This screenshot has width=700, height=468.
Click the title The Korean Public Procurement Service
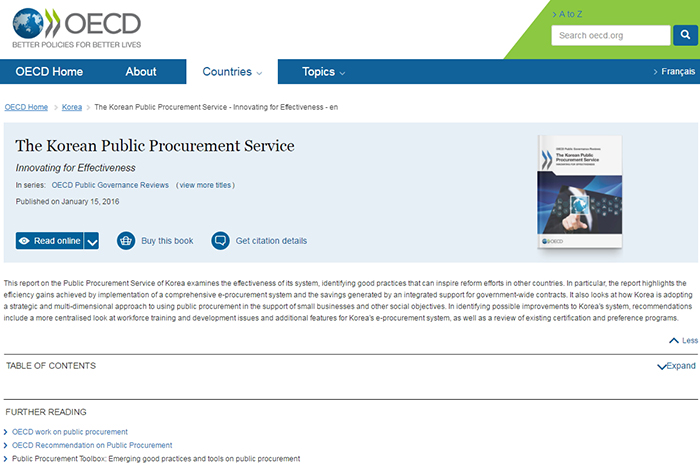pyautogui.click(x=155, y=146)
